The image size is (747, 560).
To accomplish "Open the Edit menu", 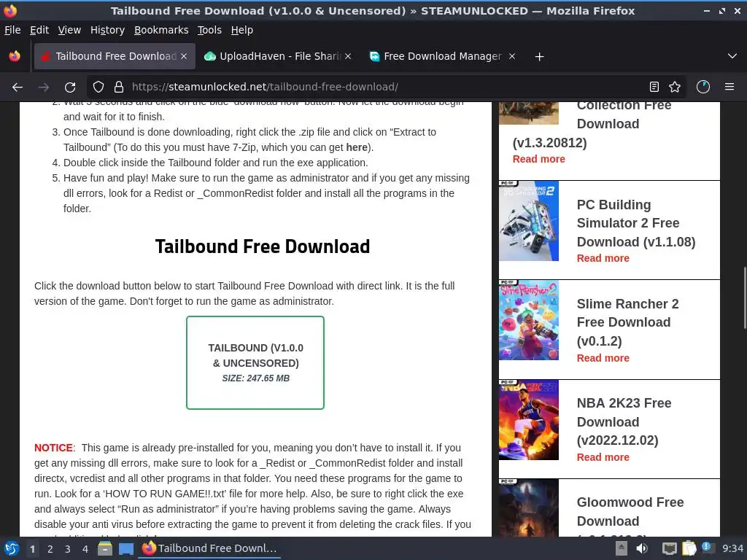I will 39,30.
